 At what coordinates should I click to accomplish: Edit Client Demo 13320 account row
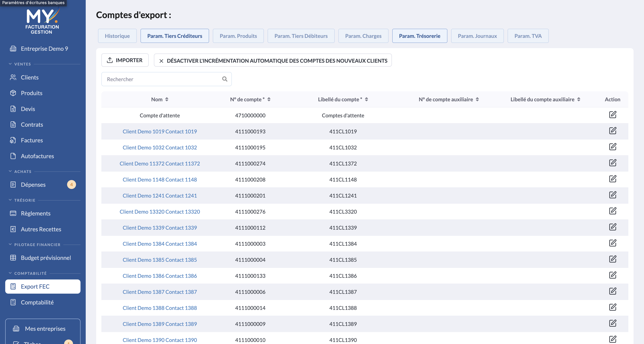click(x=613, y=211)
